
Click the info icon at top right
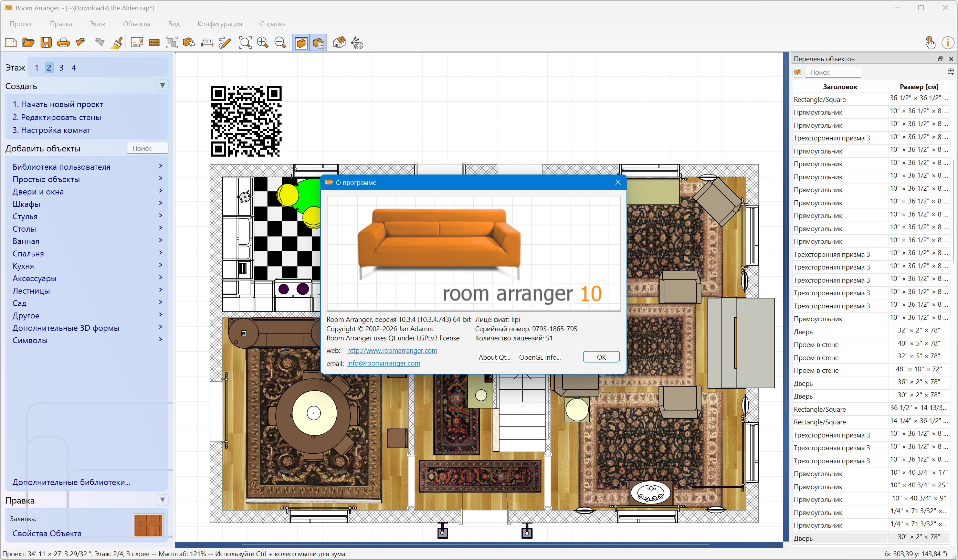click(x=947, y=43)
